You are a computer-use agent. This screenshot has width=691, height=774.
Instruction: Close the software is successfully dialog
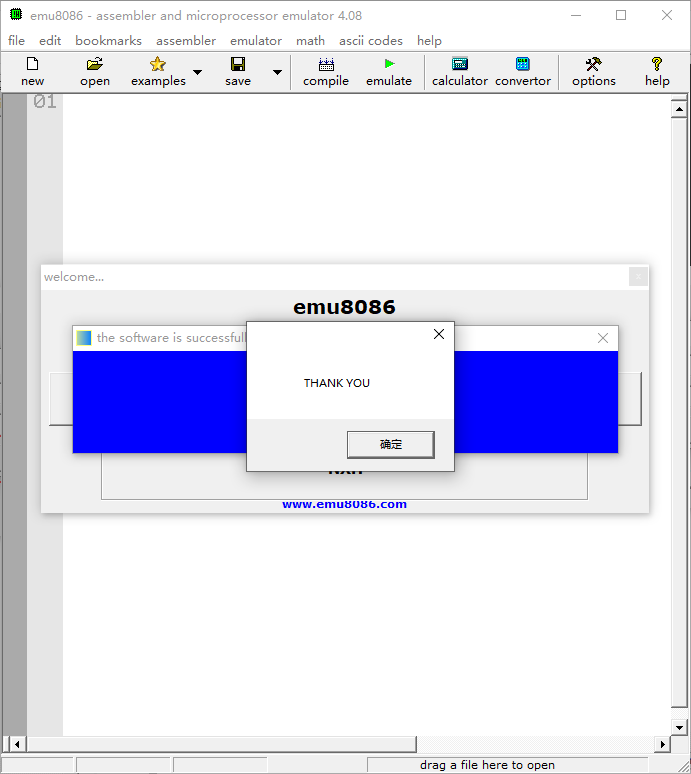click(x=603, y=338)
